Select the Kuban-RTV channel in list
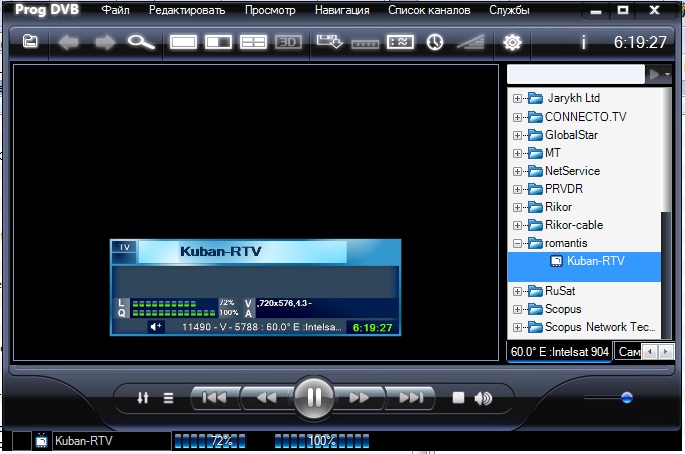685x454 pixels. (x=594, y=261)
